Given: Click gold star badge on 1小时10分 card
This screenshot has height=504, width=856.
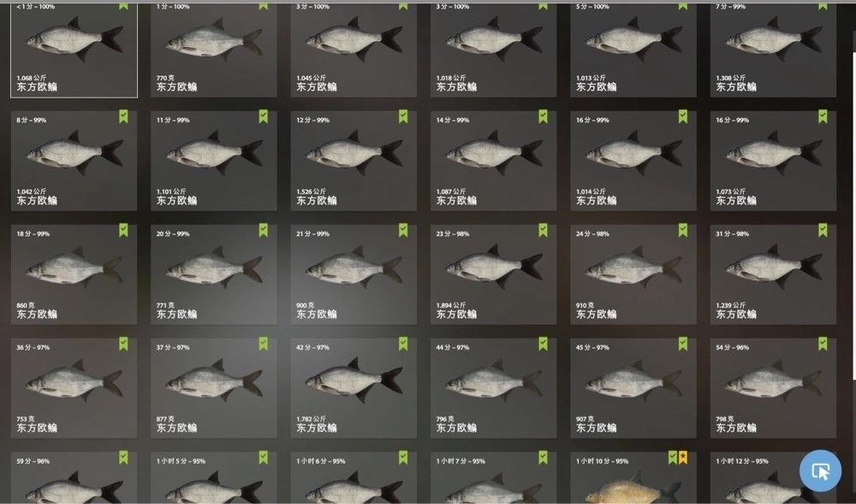Looking at the screenshot, I should pos(683,458).
